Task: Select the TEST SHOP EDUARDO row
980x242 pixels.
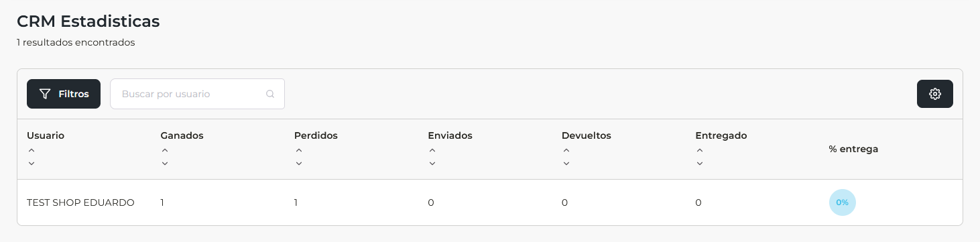Action: (490, 202)
